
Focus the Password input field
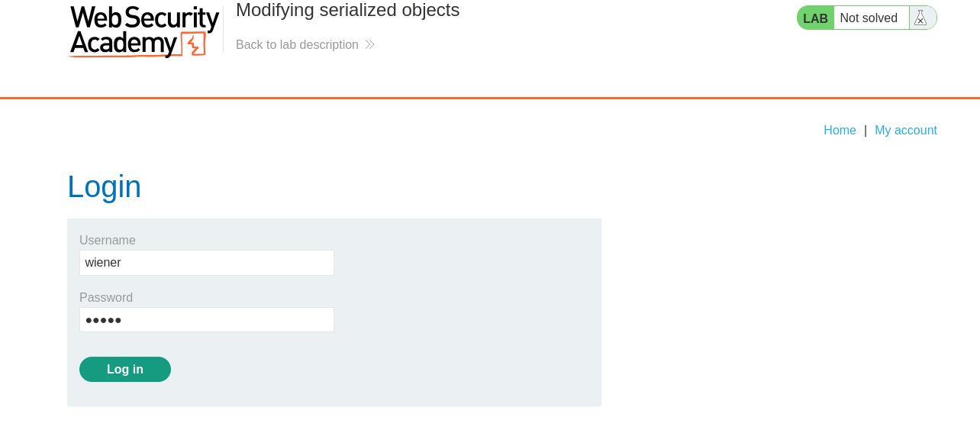[206, 320]
